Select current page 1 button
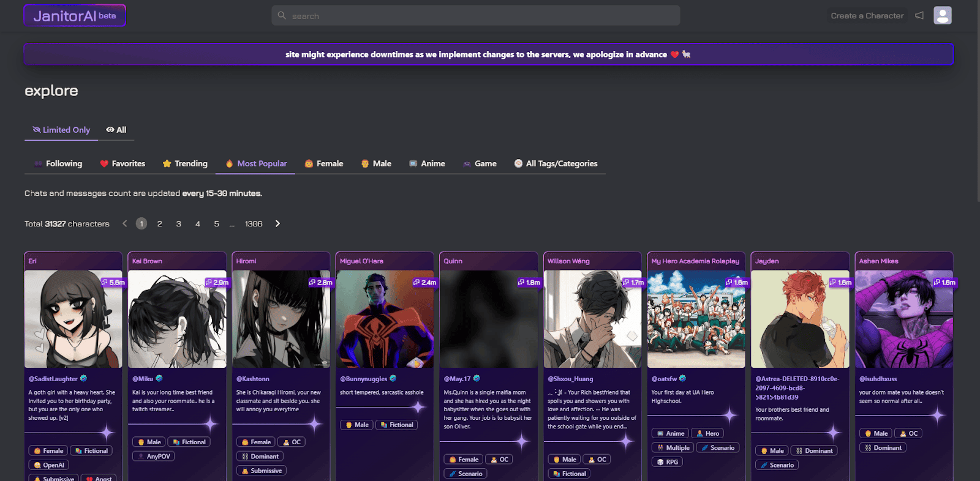Image resolution: width=980 pixels, height=481 pixels. pyautogui.click(x=141, y=224)
